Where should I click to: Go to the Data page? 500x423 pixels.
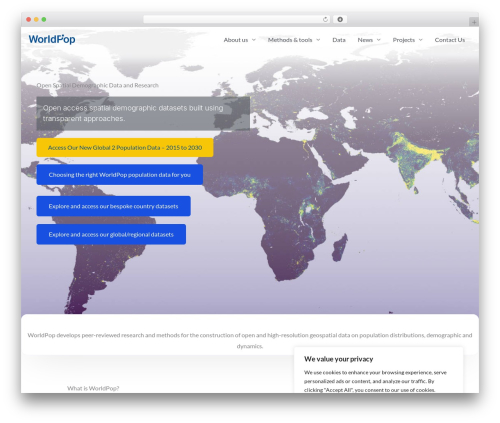(x=339, y=40)
